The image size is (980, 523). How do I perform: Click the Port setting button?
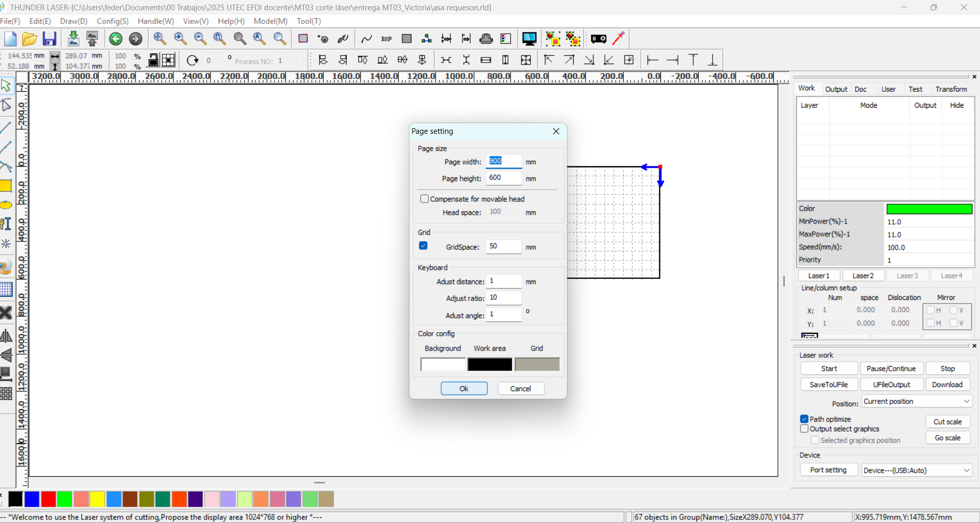828,470
